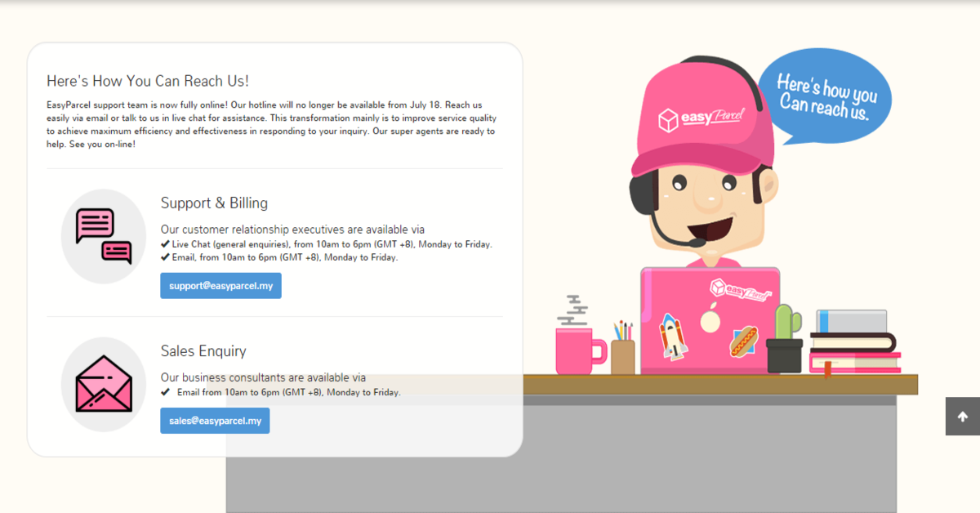
Task: Click the support@easyparcel.my button
Action: [x=220, y=286]
